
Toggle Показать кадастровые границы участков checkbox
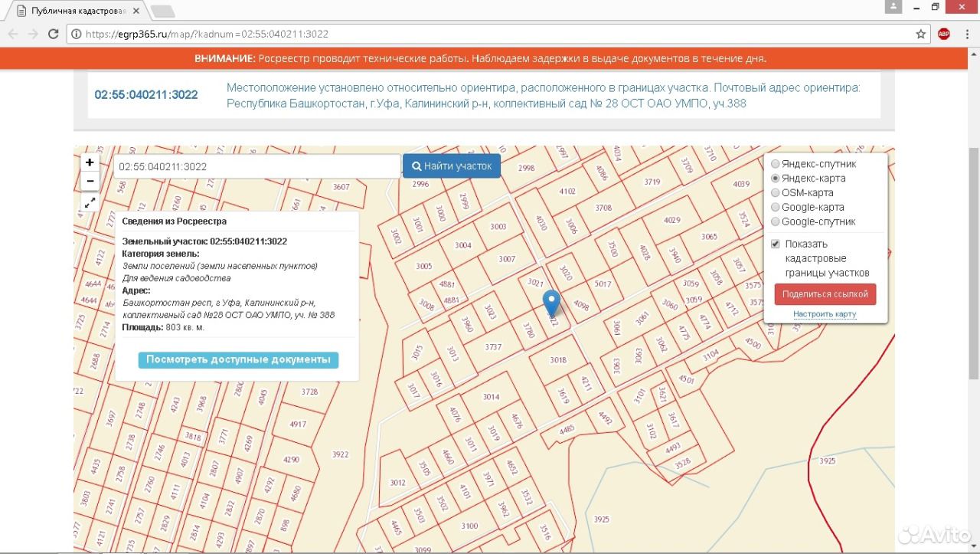pos(776,244)
